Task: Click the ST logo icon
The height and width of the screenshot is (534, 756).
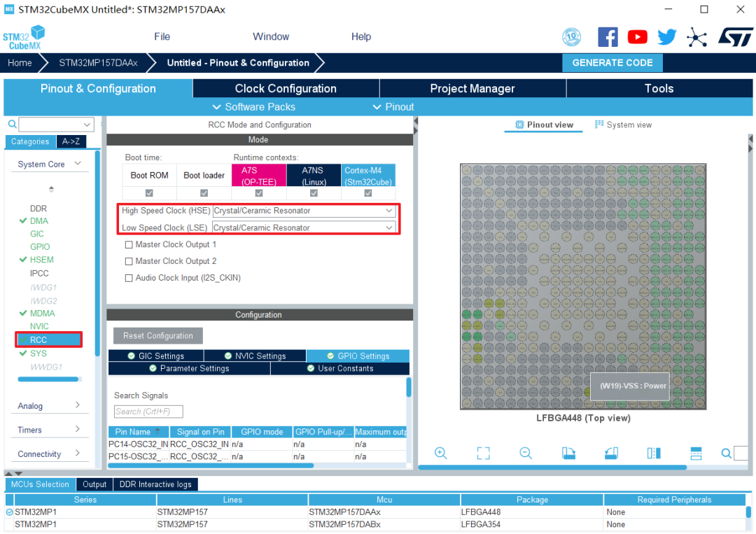Action: pos(735,37)
